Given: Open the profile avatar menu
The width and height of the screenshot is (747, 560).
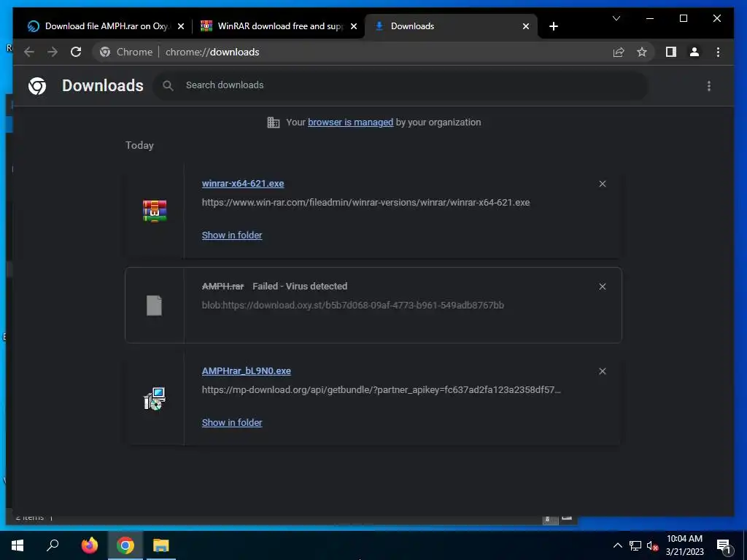Looking at the screenshot, I should pos(694,52).
